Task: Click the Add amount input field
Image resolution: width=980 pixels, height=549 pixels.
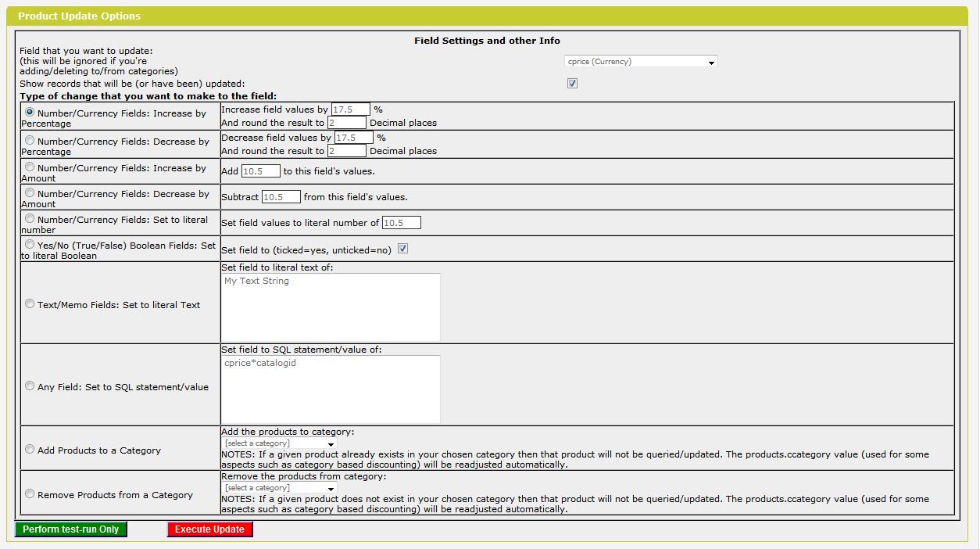Action: [x=261, y=170]
